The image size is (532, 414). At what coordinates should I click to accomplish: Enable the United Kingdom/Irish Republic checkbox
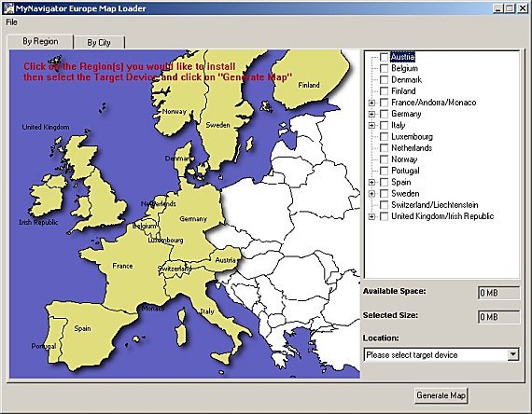click(x=384, y=216)
